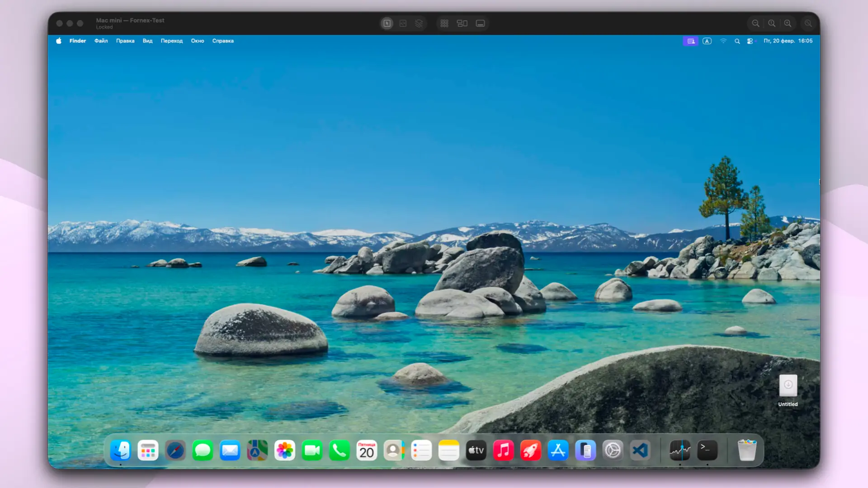Open the Переход menu
Image resolution: width=868 pixels, height=488 pixels.
click(171, 41)
